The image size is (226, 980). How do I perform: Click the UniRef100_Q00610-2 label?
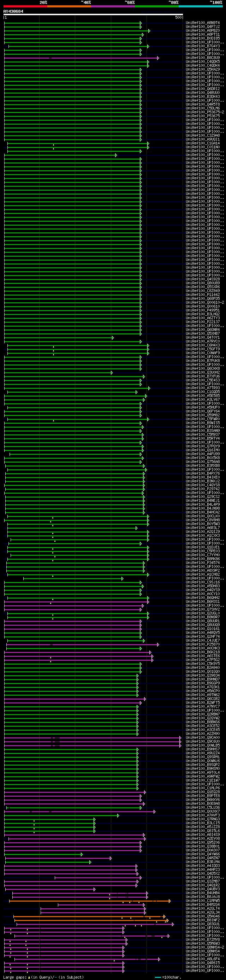tap(205, 302)
